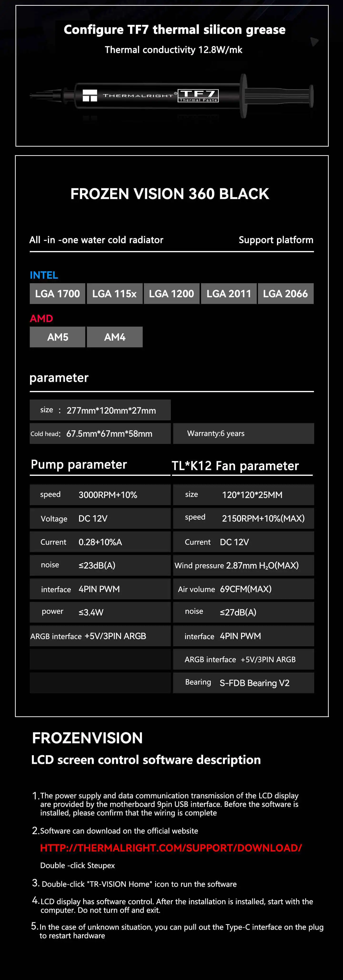
Task: Select the AM5 platform tag
Action: (x=57, y=337)
